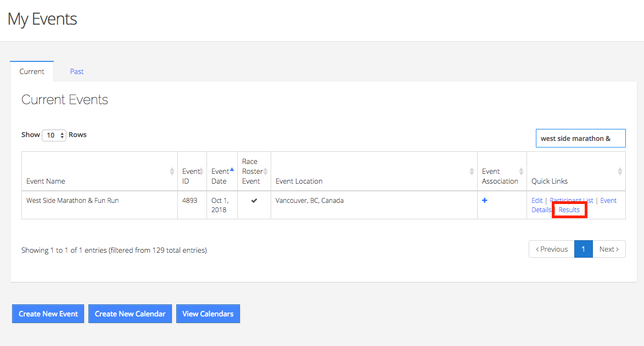Image resolution: width=644 pixels, height=346 pixels.
Task: Click the Current Events heading
Action: click(x=64, y=99)
